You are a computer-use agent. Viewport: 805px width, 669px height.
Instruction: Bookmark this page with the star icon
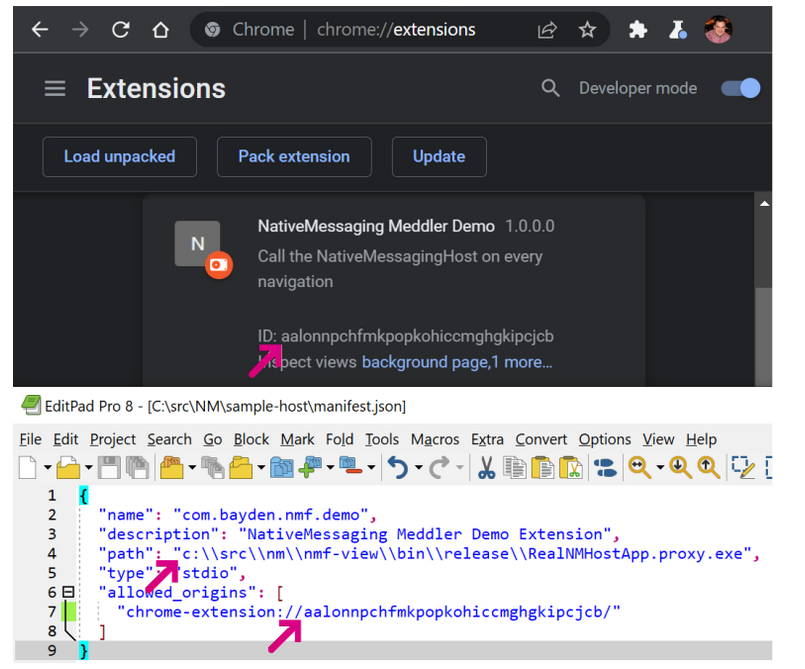tap(587, 30)
